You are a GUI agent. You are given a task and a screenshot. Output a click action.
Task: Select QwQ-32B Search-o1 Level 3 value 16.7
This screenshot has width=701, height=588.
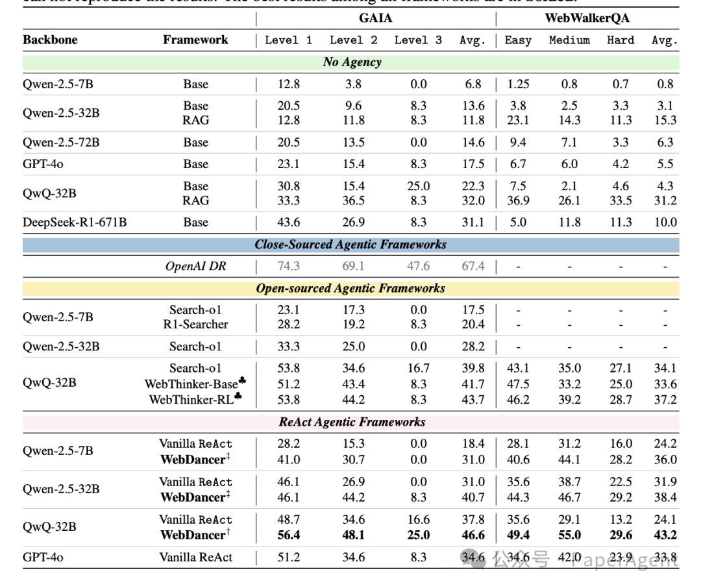pos(419,368)
